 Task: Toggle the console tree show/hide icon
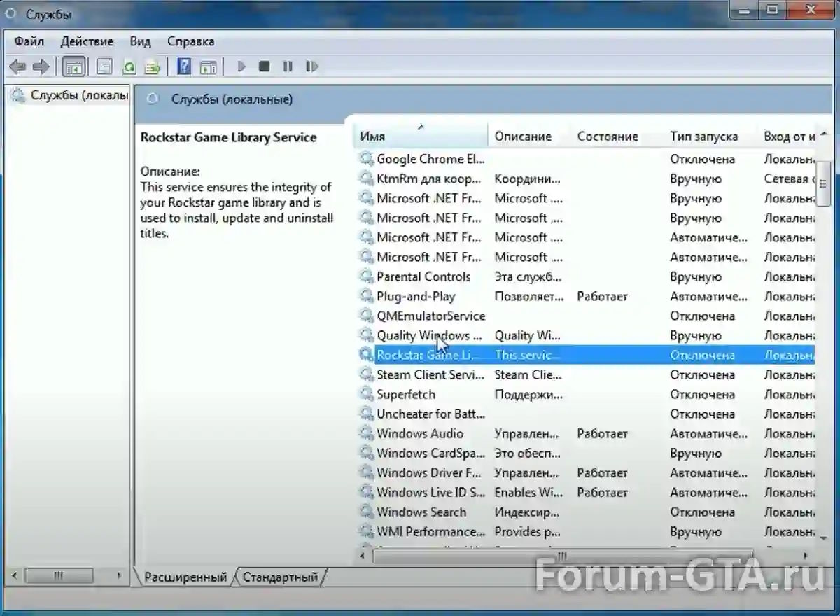73,66
